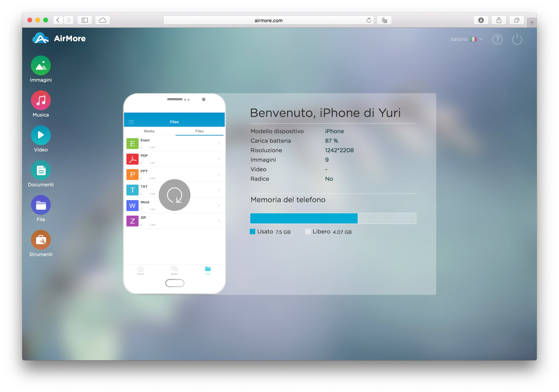Screen dimensions: 559x392
Task: Show Safari downloads
Action: [481, 20]
